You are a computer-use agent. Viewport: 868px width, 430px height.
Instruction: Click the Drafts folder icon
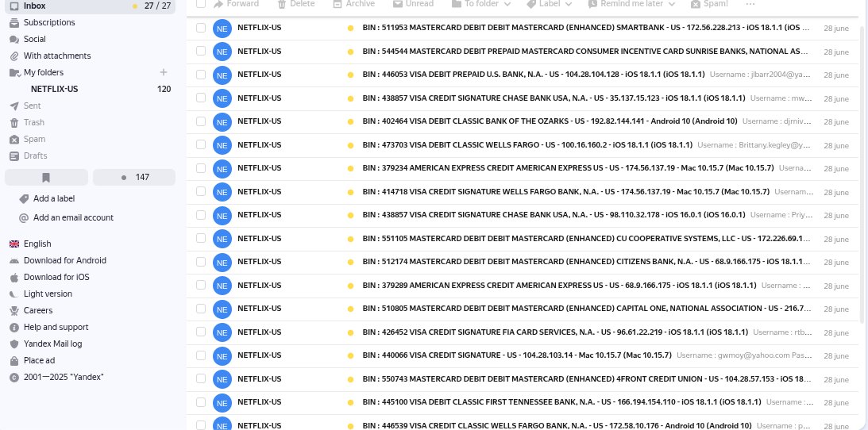14,155
